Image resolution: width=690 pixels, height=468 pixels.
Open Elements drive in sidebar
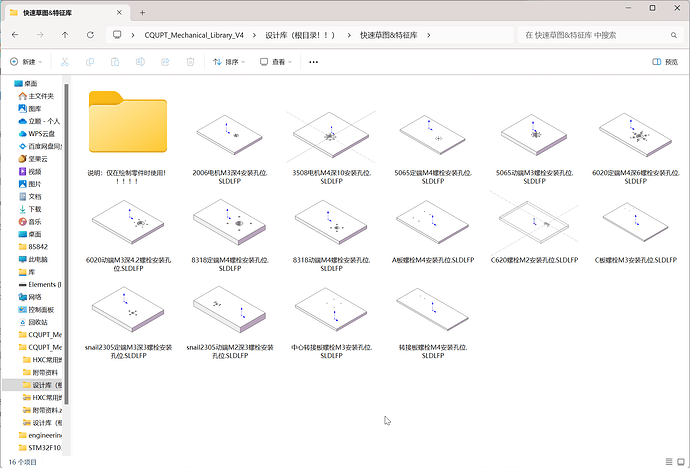tap(40, 285)
